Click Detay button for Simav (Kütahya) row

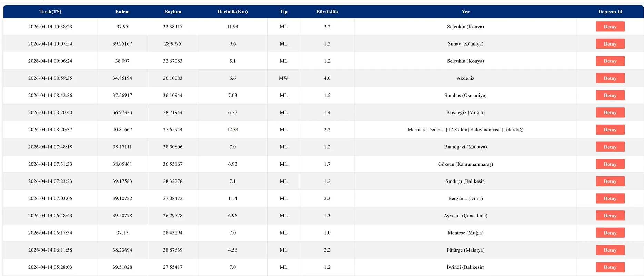(610, 44)
